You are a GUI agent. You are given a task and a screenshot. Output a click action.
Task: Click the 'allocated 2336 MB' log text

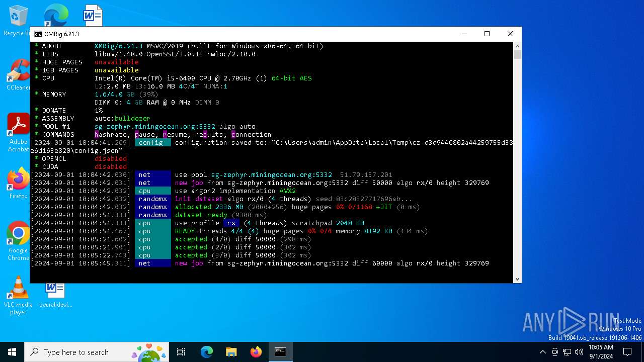pyautogui.click(x=209, y=207)
